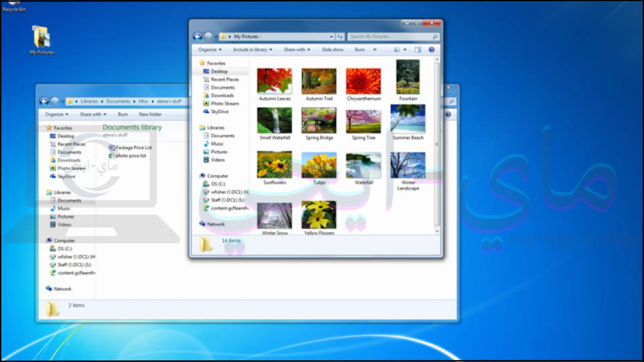Click Forward arrow in My Pictures window
Screen dimensions: 644x362
(208, 37)
